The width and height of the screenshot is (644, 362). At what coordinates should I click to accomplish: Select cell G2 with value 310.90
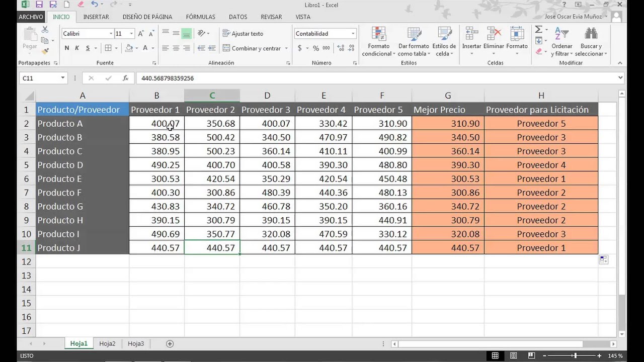point(447,124)
